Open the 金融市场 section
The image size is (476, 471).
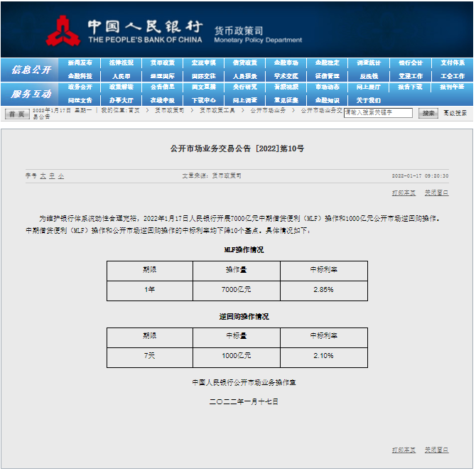(286, 63)
